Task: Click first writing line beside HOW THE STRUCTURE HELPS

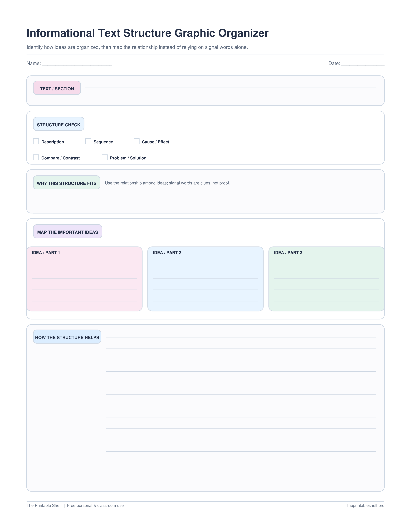Action: point(241,337)
